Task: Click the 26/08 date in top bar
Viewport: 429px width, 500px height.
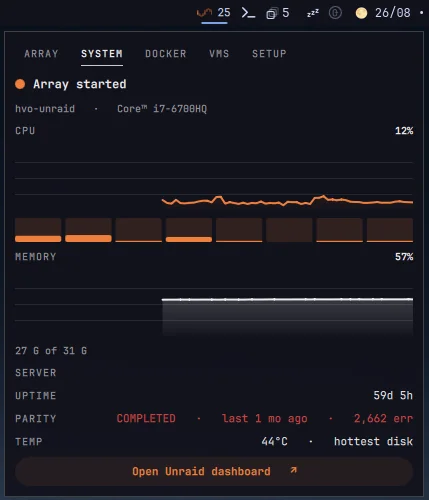Action: [393, 13]
